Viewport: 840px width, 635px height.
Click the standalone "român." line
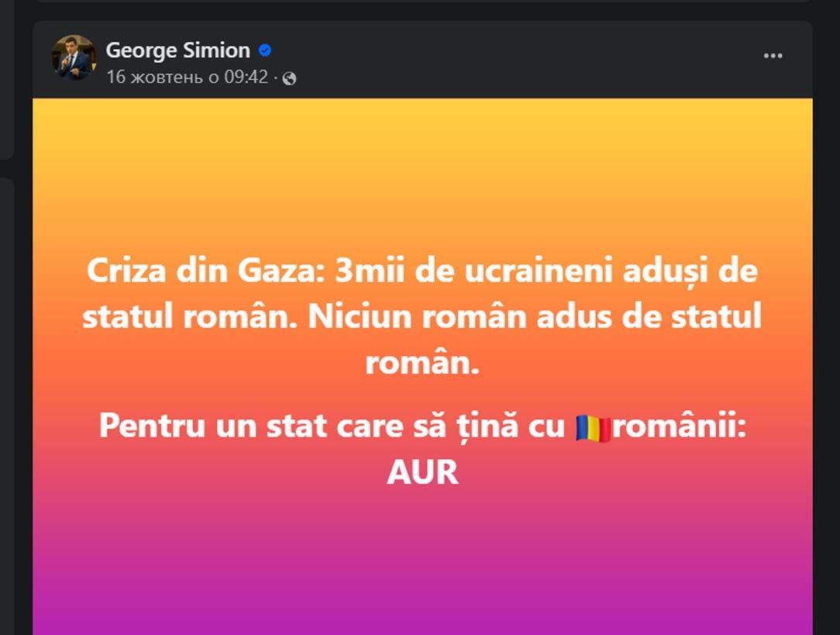422,364
